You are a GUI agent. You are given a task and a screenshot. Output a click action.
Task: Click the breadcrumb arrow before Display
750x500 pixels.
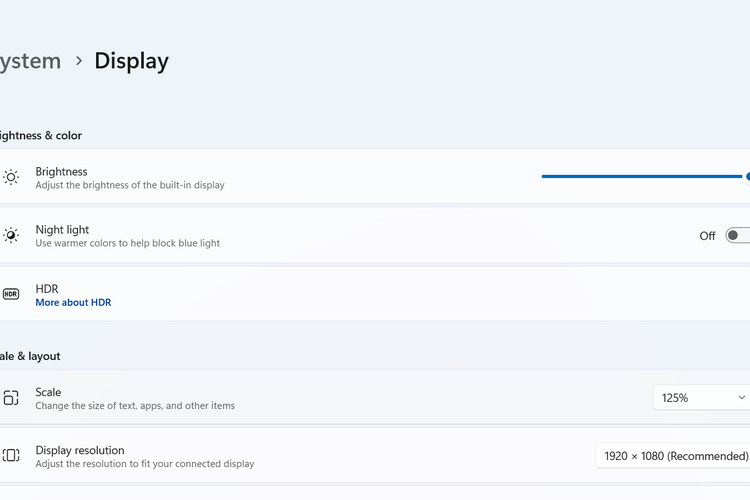click(79, 61)
